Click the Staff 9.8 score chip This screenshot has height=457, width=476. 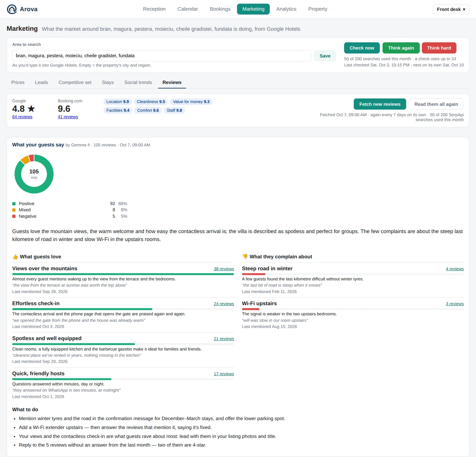(x=174, y=110)
